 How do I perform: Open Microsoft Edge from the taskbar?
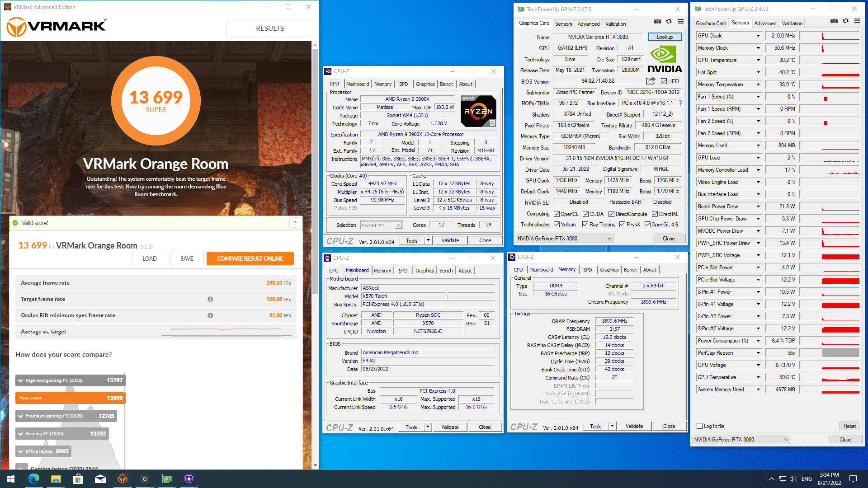pyautogui.click(x=34, y=479)
